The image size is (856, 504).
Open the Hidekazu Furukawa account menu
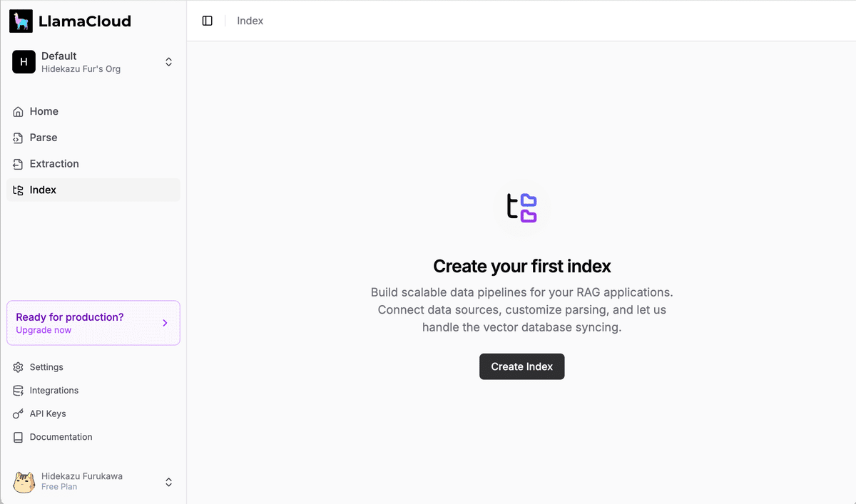pyautogui.click(x=168, y=482)
